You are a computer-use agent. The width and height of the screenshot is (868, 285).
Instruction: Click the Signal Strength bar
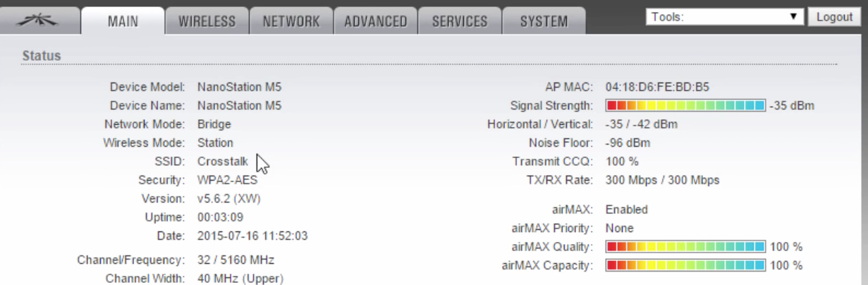(x=685, y=106)
